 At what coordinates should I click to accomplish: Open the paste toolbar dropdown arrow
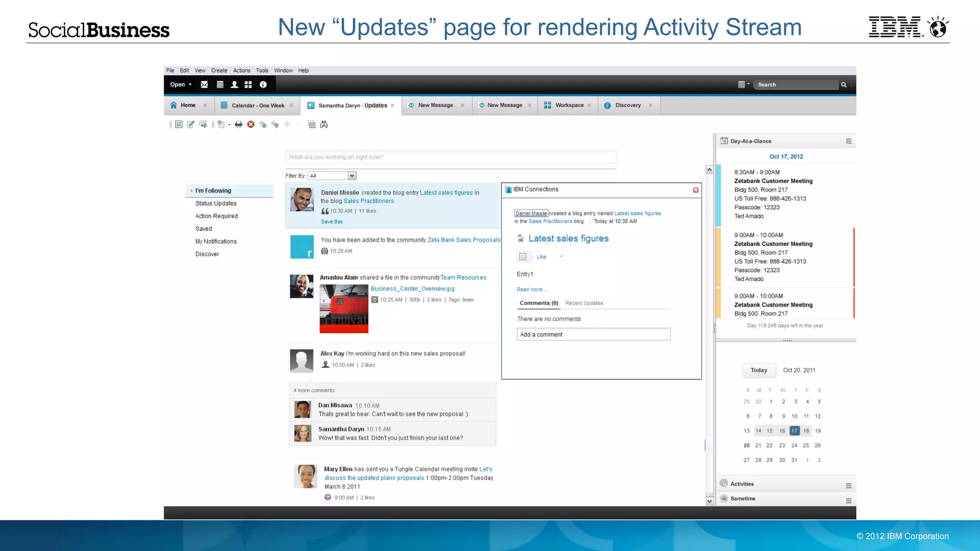pyautogui.click(x=229, y=125)
